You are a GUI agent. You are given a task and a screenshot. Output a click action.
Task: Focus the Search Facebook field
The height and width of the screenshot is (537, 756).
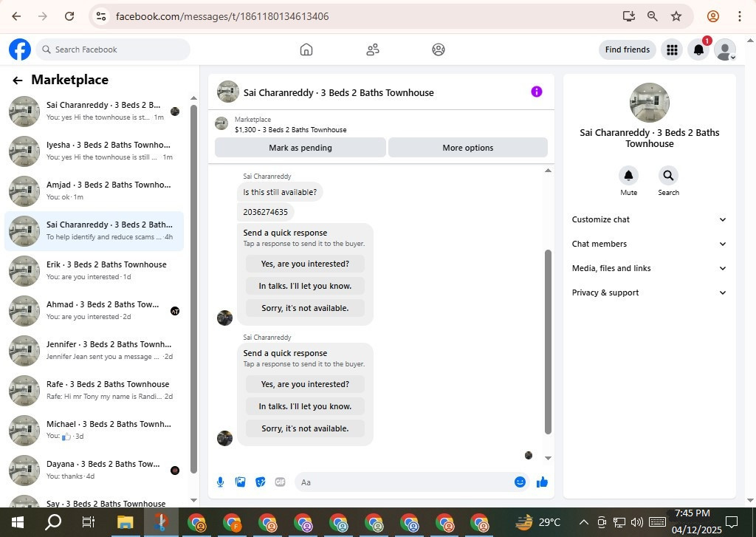tap(113, 49)
